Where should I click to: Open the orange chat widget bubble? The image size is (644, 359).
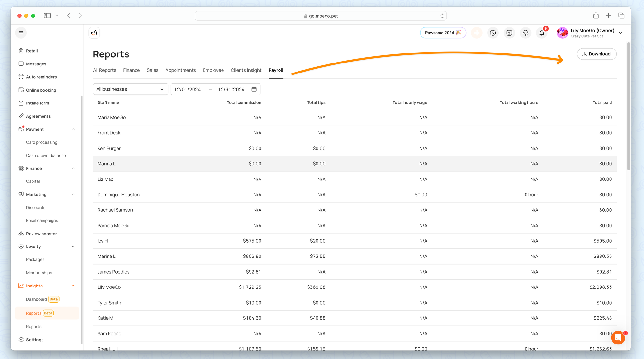point(618,337)
